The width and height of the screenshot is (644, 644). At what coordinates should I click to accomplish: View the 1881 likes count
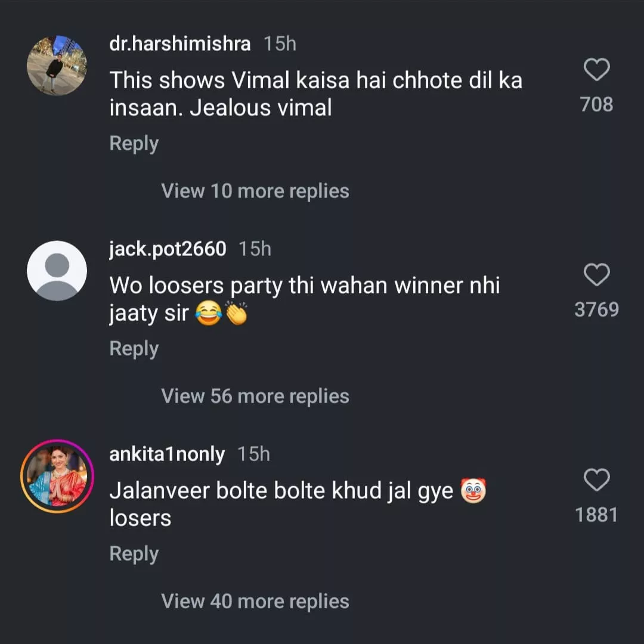[x=597, y=515]
